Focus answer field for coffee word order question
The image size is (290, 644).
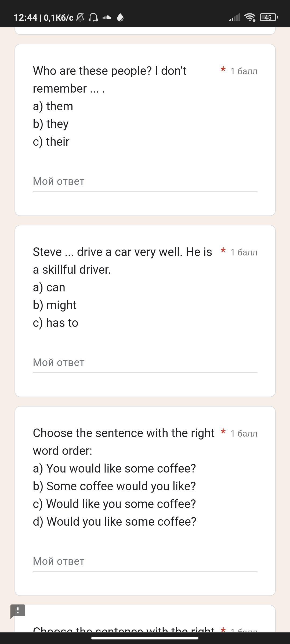145,562
